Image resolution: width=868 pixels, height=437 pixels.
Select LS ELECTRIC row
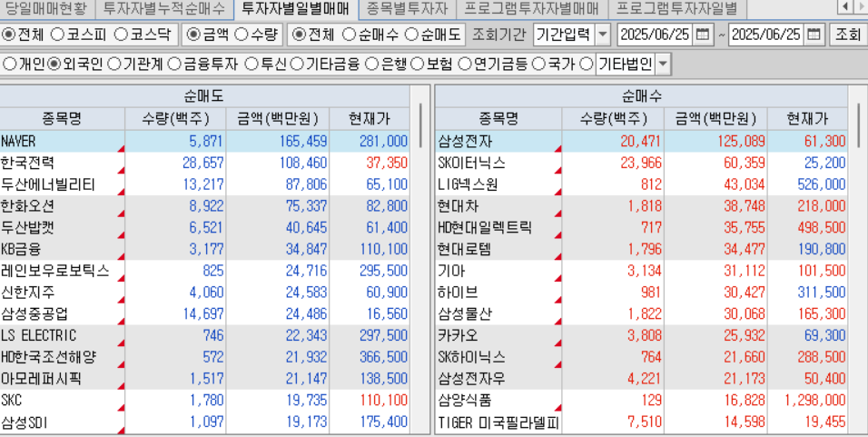[204, 335]
